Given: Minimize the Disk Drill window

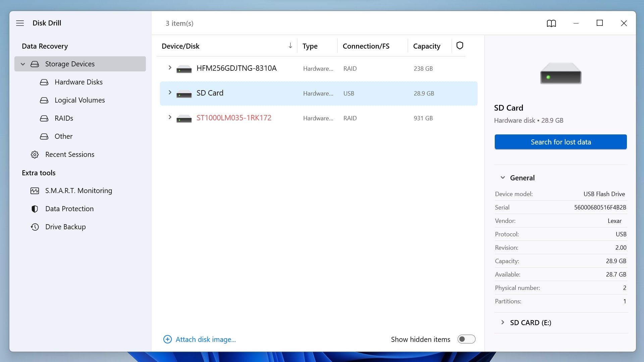Looking at the screenshot, I should [576, 23].
